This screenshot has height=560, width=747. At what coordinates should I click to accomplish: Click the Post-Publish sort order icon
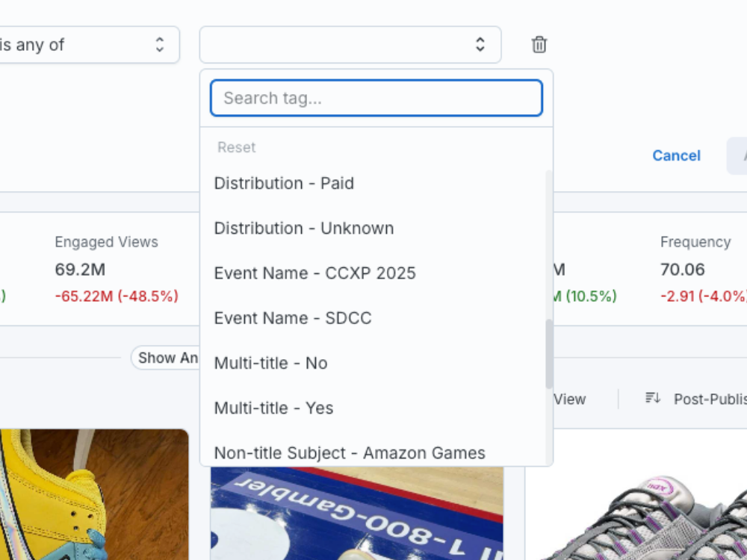653,399
